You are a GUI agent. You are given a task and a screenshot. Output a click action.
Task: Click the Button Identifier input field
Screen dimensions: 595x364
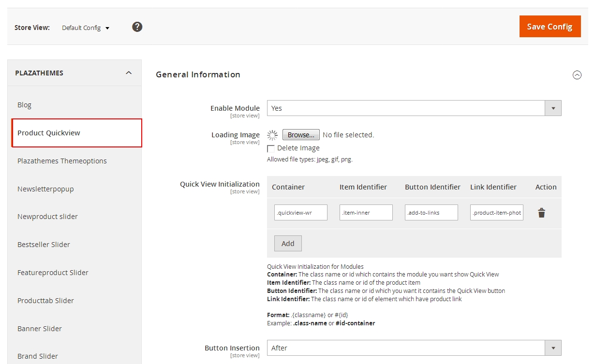tap(431, 213)
